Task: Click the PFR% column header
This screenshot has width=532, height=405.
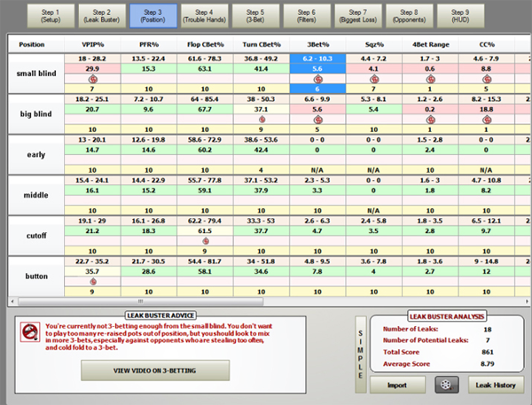Action: [x=149, y=44]
